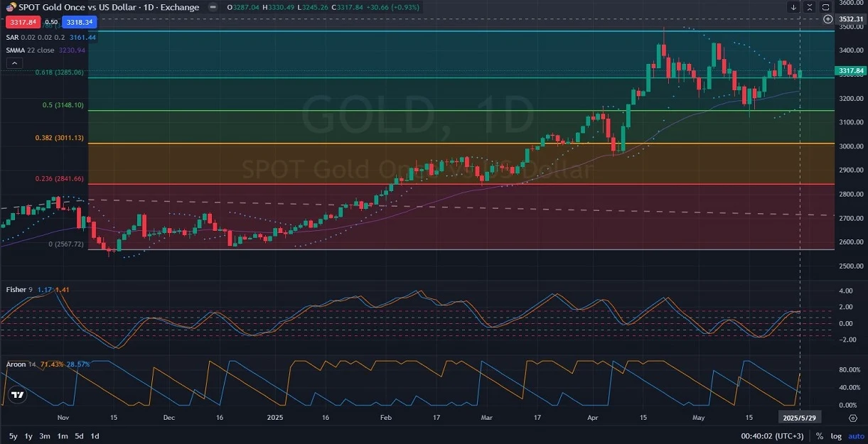Click the reset chart view icon top right
868x444 pixels.
click(x=825, y=7)
